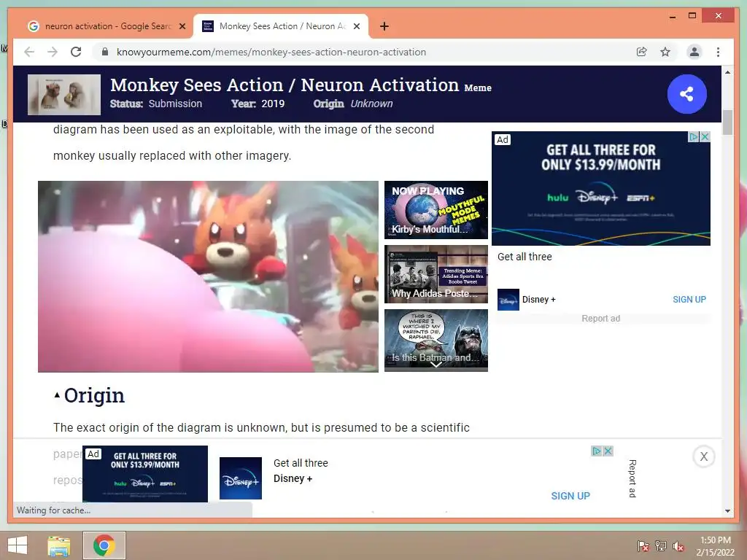The image size is (747, 560).
Task: Play the Is this Batman and... video thumbnail
Action: 436,338
